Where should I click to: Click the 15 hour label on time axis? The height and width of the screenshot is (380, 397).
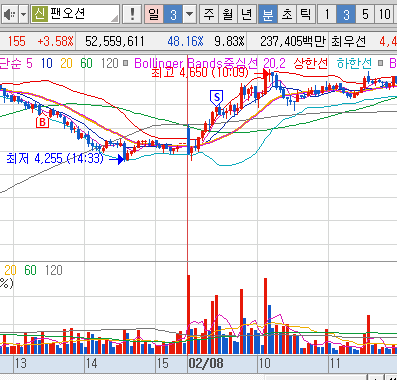pyautogui.click(x=162, y=363)
